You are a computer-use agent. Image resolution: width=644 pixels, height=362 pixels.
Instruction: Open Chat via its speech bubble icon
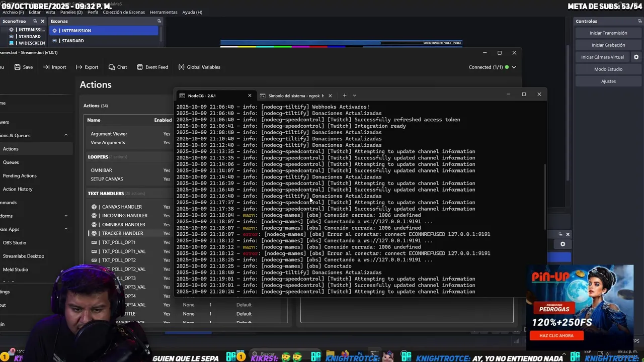[x=112, y=67]
